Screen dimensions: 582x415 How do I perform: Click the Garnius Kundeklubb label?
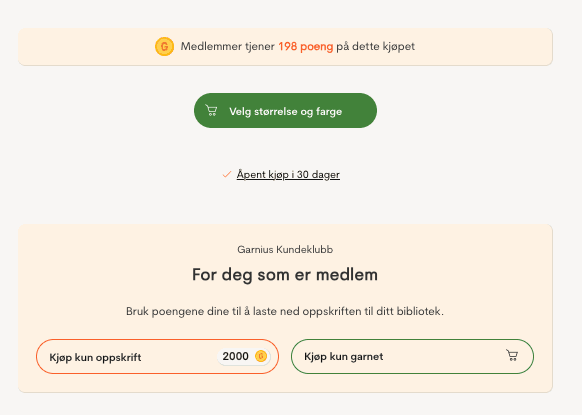click(x=285, y=249)
